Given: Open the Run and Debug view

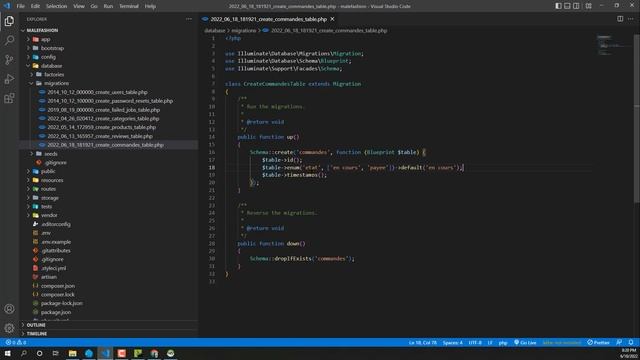Looking at the screenshot, I should 9,79.
